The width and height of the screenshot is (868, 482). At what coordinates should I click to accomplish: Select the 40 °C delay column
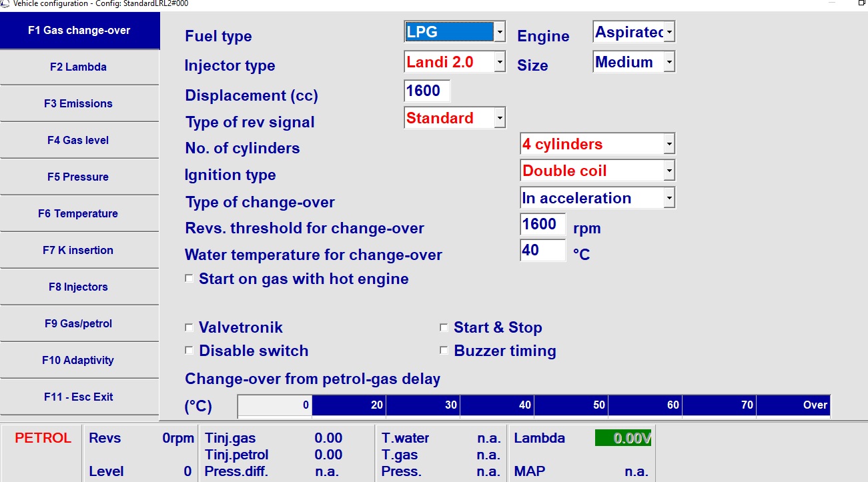[497, 405]
